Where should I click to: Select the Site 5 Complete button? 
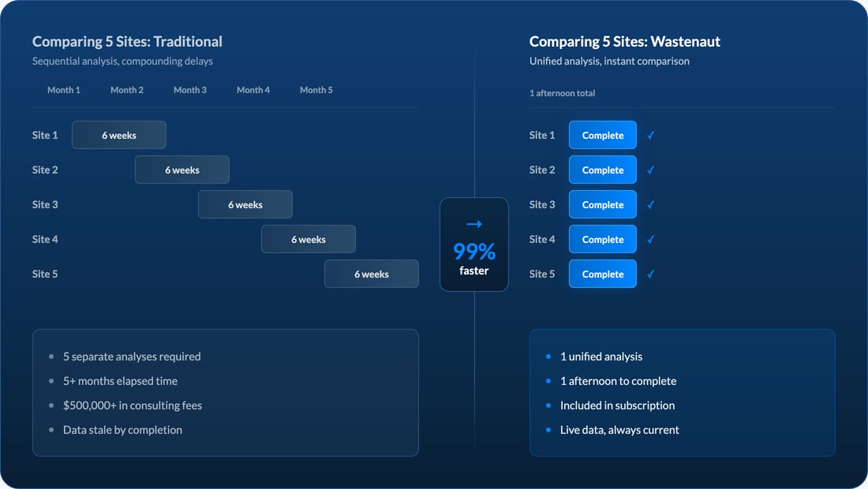(x=602, y=274)
